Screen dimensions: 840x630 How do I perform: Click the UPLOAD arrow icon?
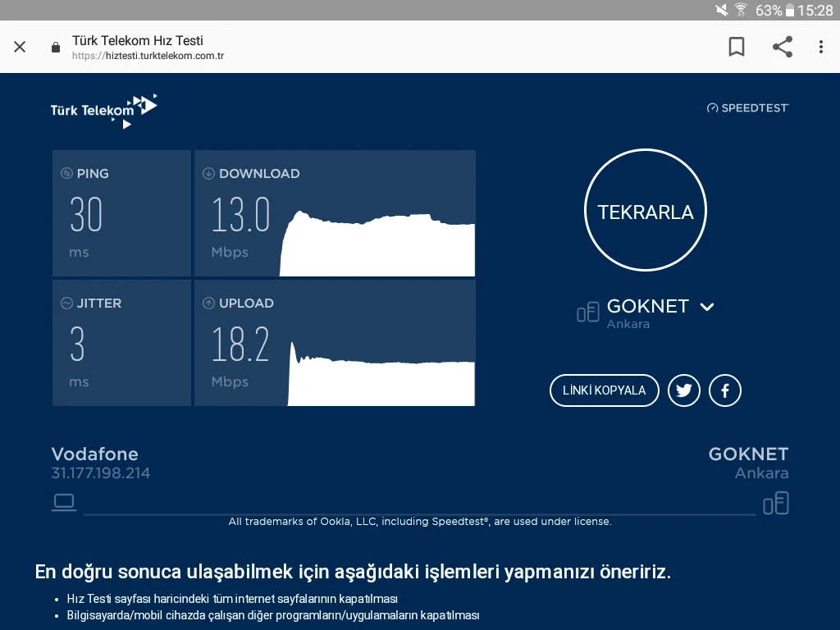point(208,303)
